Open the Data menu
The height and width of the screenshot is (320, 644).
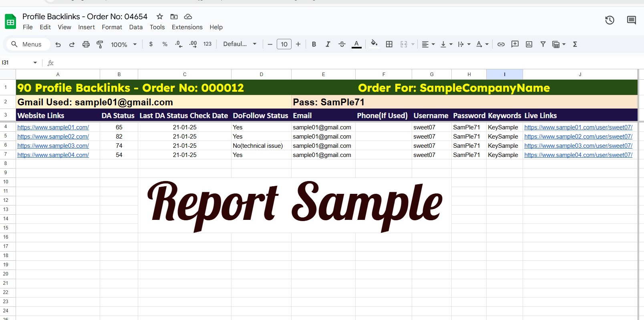click(x=136, y=27)
